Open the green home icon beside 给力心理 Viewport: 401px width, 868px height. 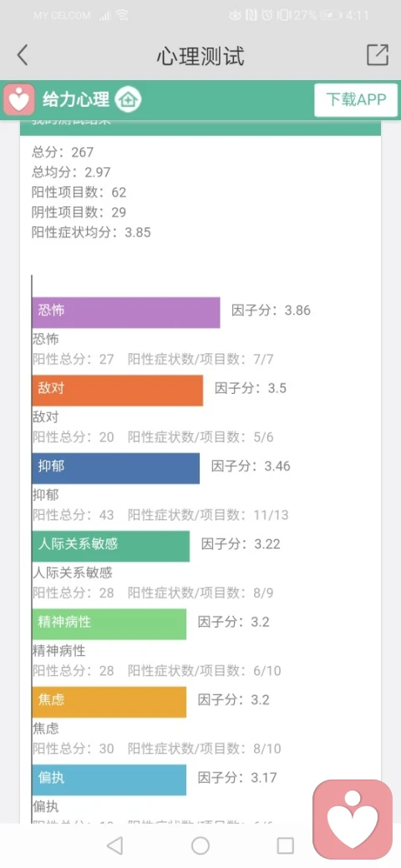(x=129, y=99)
